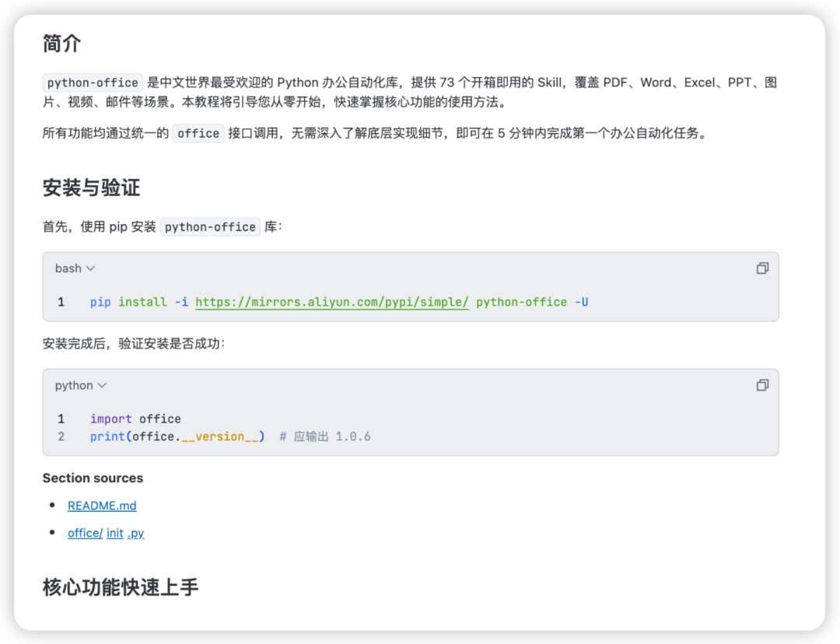Click the print(office.__version__) code line
840x644 pixels.
[x=177, y=436]
